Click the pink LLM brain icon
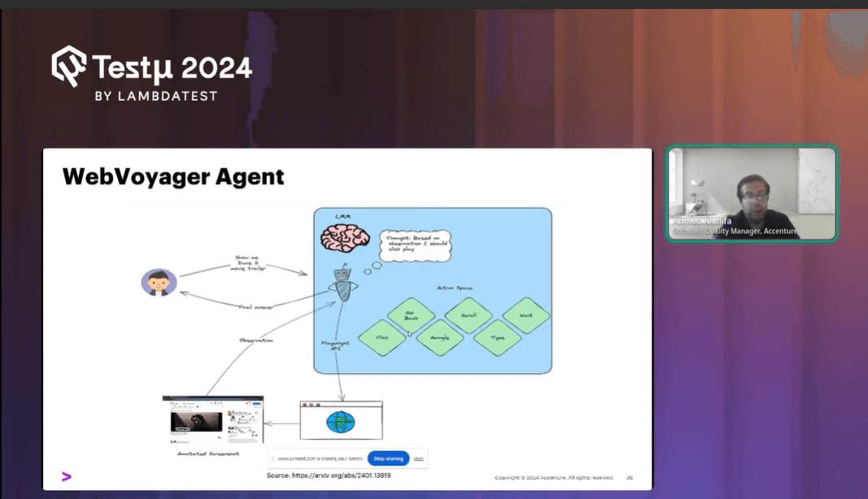 (x=344, y=237)
